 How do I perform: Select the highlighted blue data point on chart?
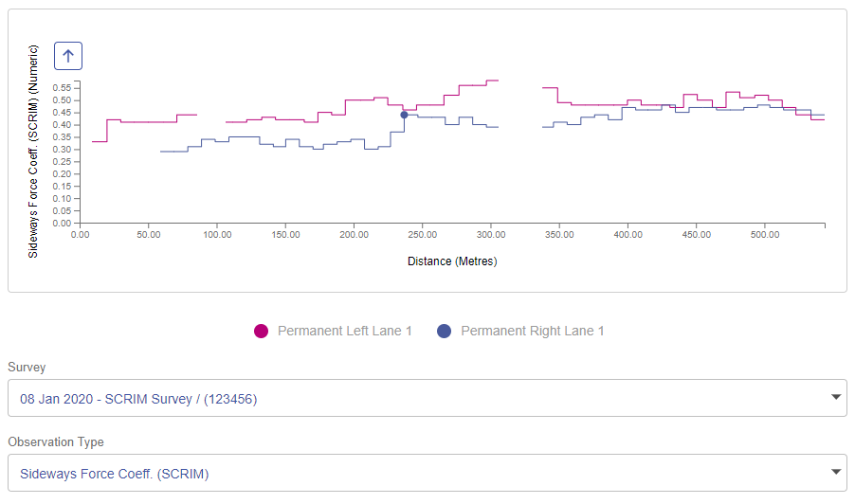(404, 115)
